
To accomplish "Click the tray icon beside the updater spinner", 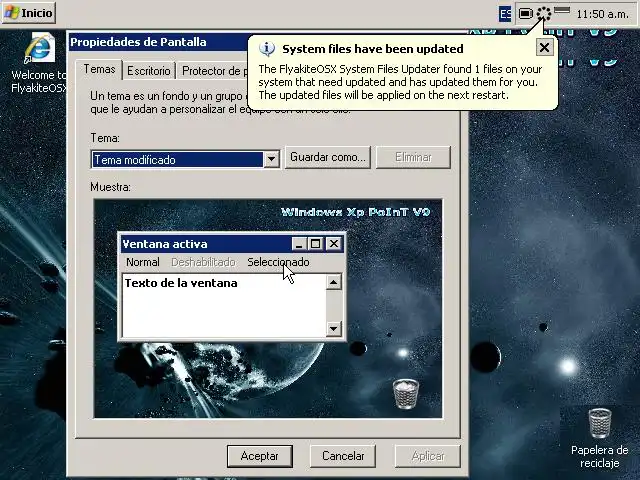I will (x=562, y=10).
